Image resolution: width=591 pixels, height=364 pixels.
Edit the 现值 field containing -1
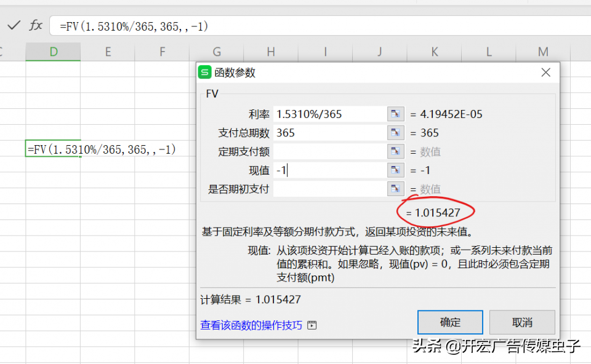point(330,170)
